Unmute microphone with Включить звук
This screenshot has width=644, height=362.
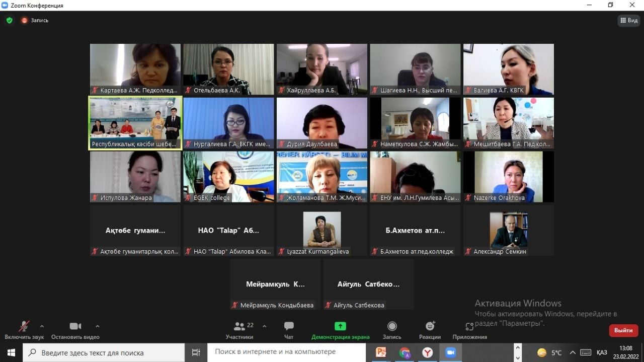pos(24,330)
